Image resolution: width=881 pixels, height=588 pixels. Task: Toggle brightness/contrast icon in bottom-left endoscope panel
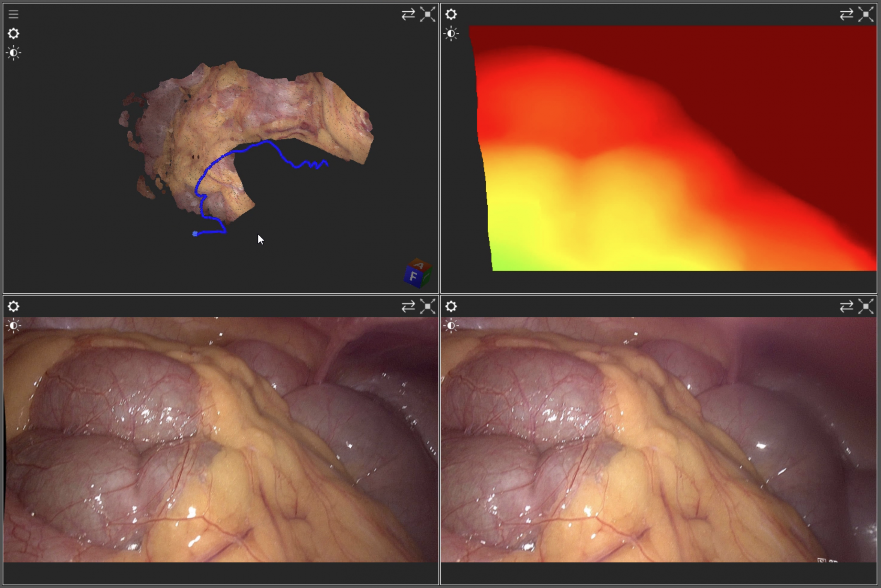[x=13, y=325]
